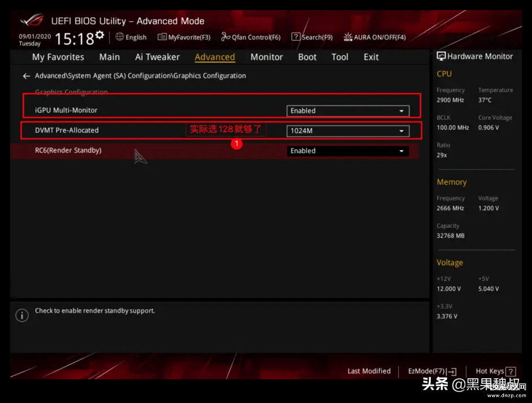Click the English language button

(x=131, y=37)
